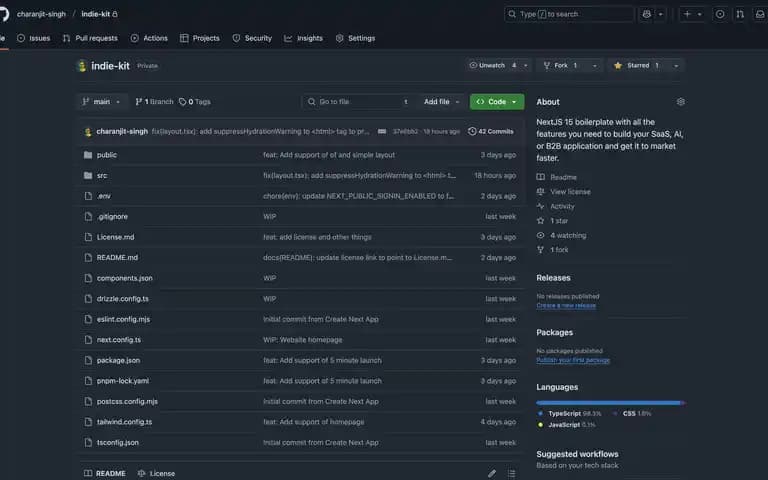Open the eslint.config.mjs file
This screenshot has height=480, width=768.
pyautogui.click(x=123, y=319)
